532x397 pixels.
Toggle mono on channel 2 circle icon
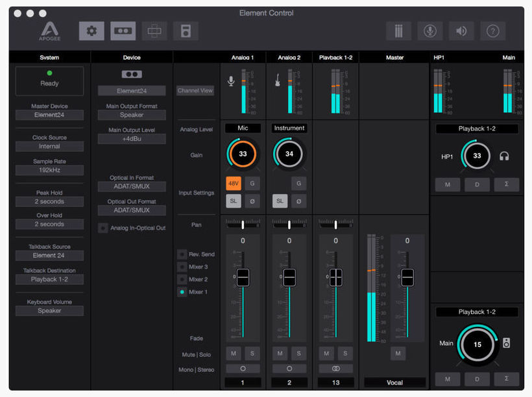[x=289, y=368]
